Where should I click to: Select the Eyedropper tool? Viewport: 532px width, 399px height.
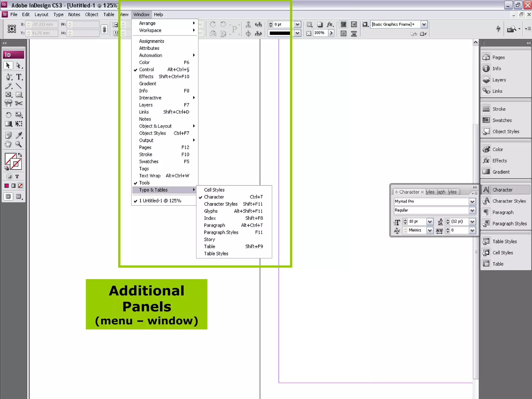tap(19, 135)
